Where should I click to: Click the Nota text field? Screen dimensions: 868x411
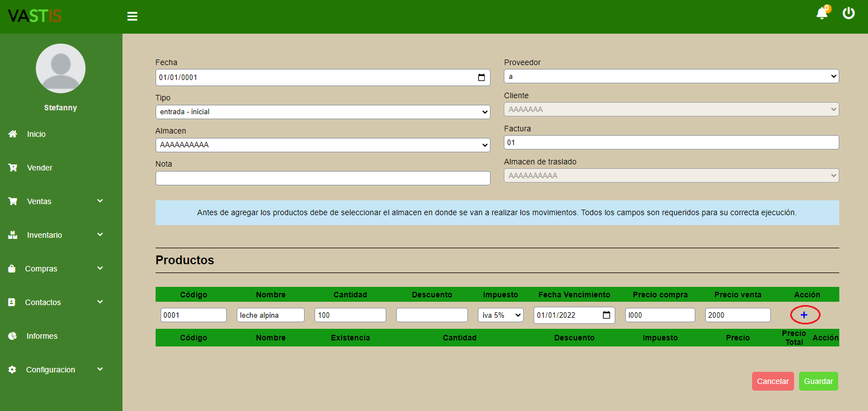point(323,178)
